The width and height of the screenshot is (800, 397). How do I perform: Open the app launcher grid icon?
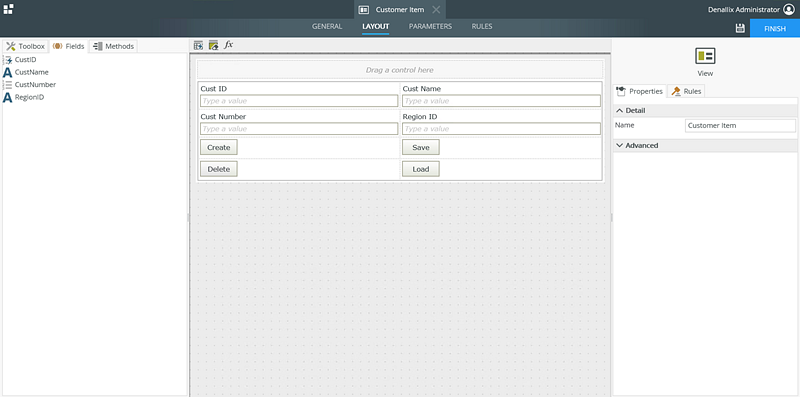pos(9,9)
